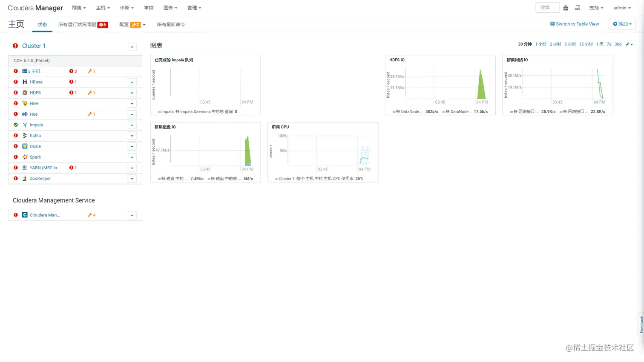
Task: Set time range to 7d
Action: (x=609, y=44)
